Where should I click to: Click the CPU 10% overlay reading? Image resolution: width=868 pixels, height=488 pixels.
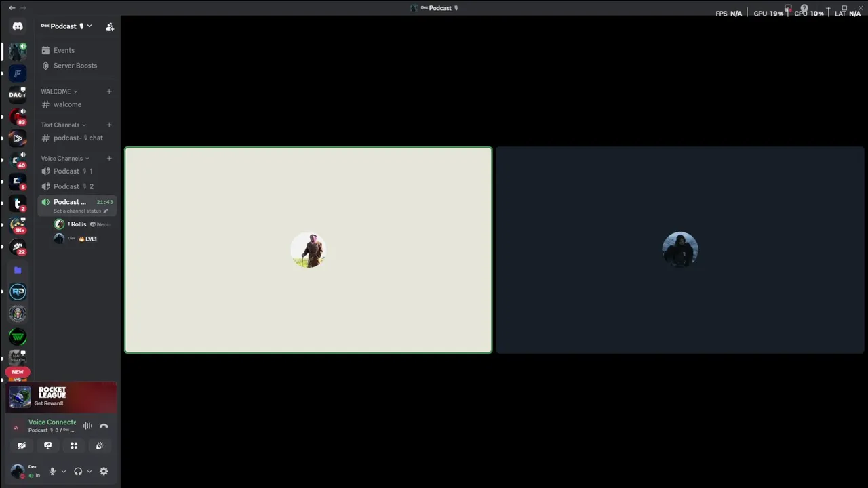point(809,13)
